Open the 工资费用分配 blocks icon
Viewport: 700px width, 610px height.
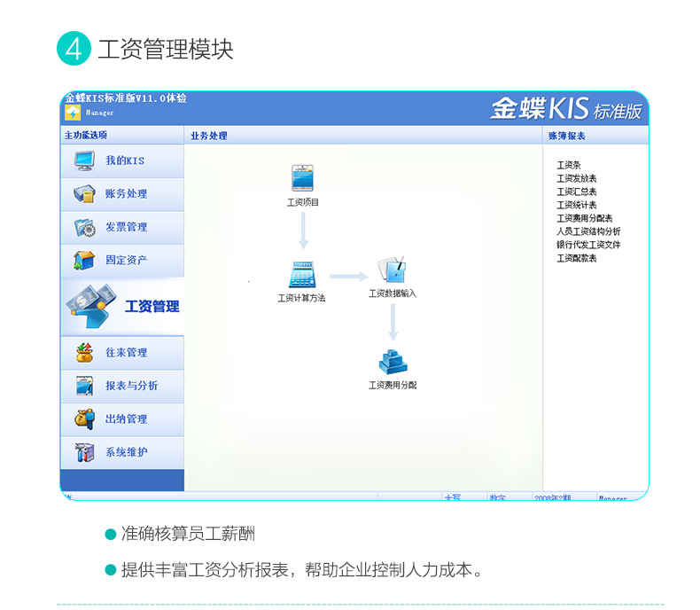point(392,362)
